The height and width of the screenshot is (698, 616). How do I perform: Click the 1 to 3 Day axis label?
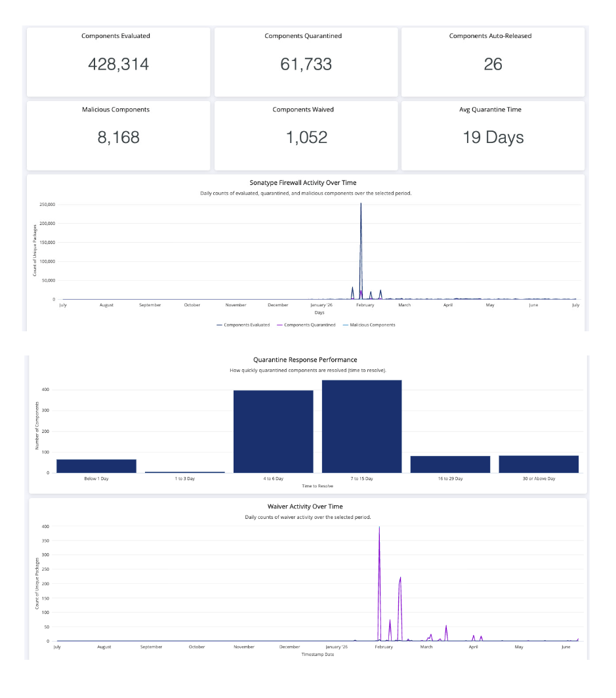point(185,478)
